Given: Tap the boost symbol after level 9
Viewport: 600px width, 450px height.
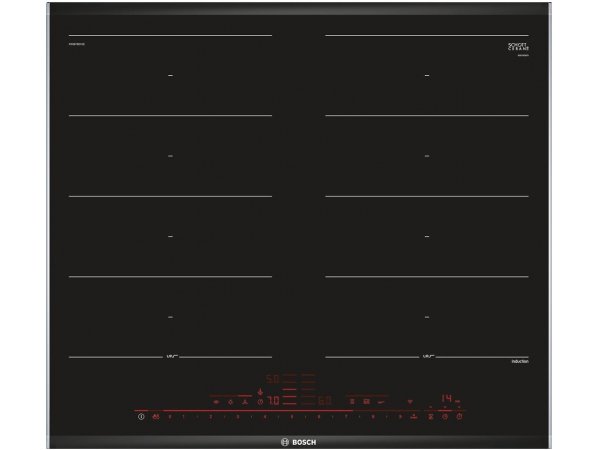Looking at the screenshot, I should pos(414,416).
